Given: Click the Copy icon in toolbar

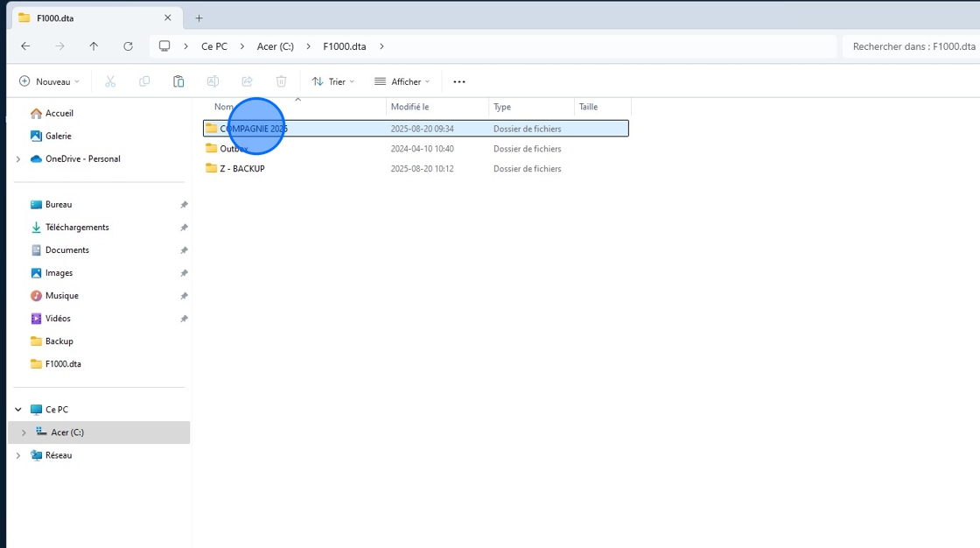Looking at the screenshot, I should click(144, 81).
